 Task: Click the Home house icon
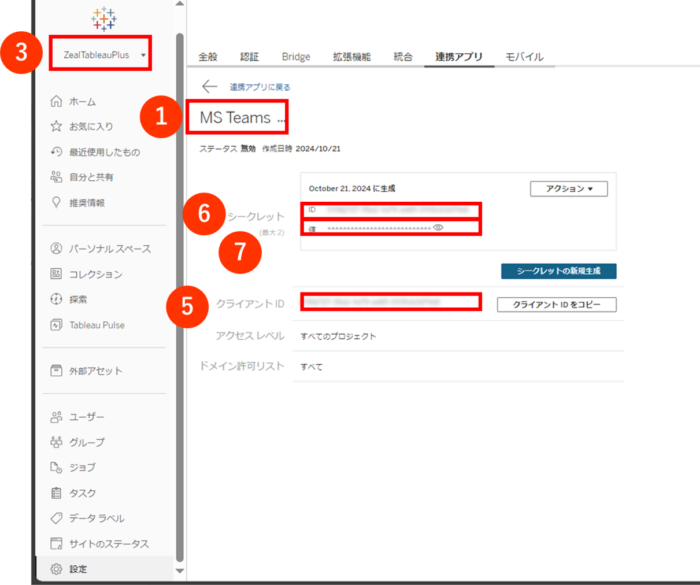point(56,101)
